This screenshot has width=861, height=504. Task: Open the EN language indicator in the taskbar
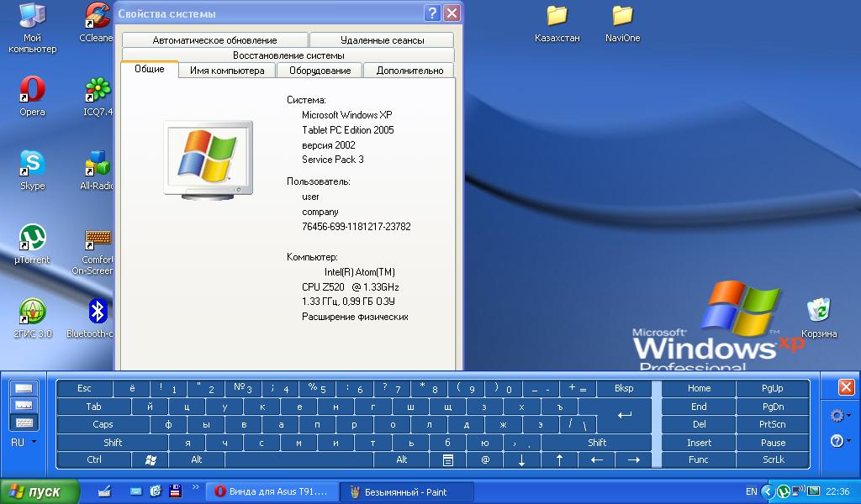[751, 491]
